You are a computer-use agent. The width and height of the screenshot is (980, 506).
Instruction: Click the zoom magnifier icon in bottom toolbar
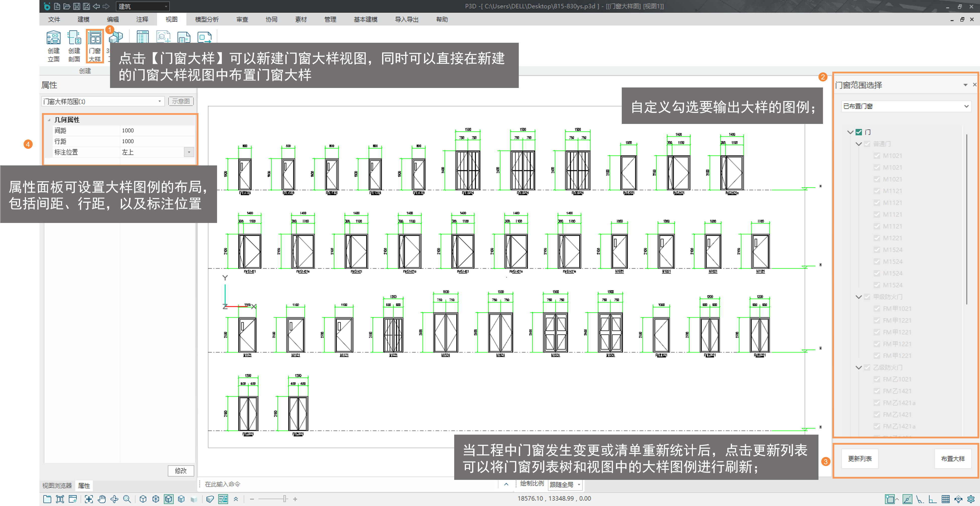127,499
